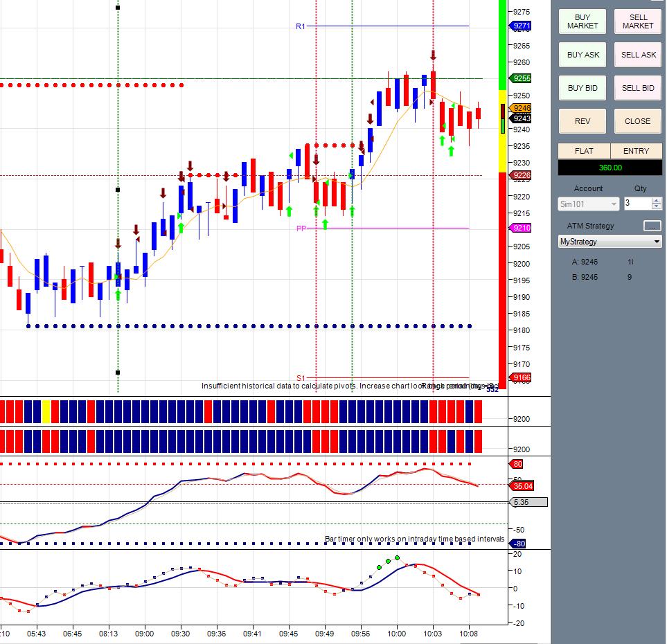
Task: Expand the MyStrategy ATM strategy dropdown
Action: (x=610, y=242)
